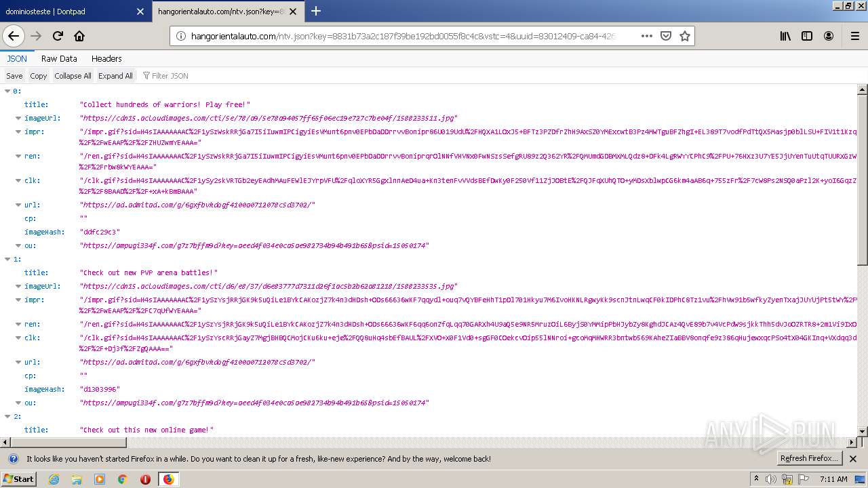Focus the Filter JSON field
The height and width of the screenshot is (488, 868).
[x=170, y=76]
